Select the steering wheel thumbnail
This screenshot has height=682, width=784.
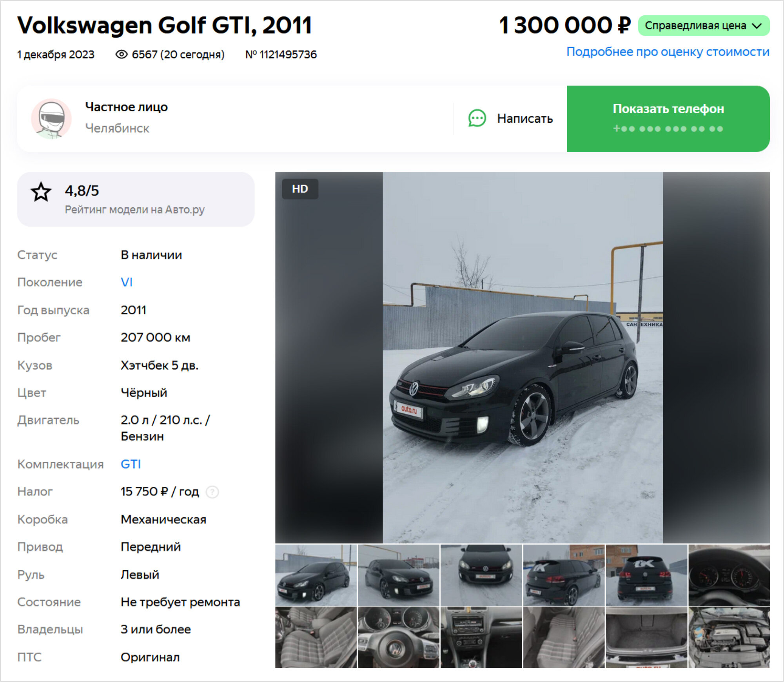click(x=399, y=637)
